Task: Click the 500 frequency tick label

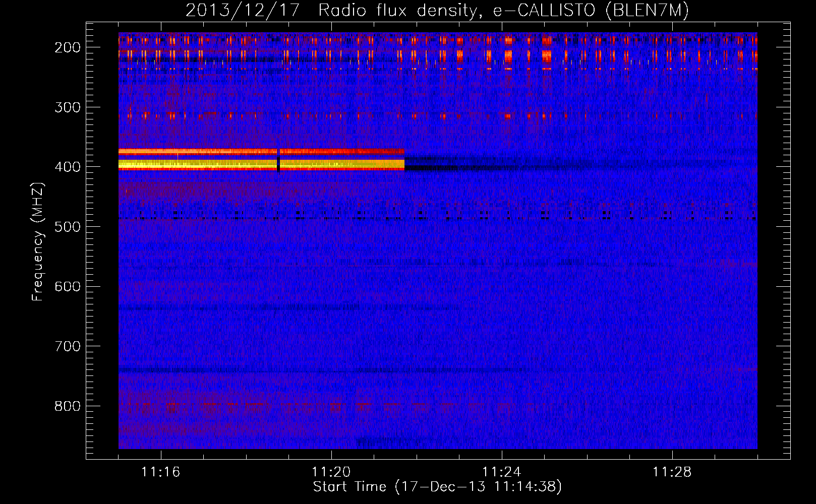Action: tap(67, 227)
